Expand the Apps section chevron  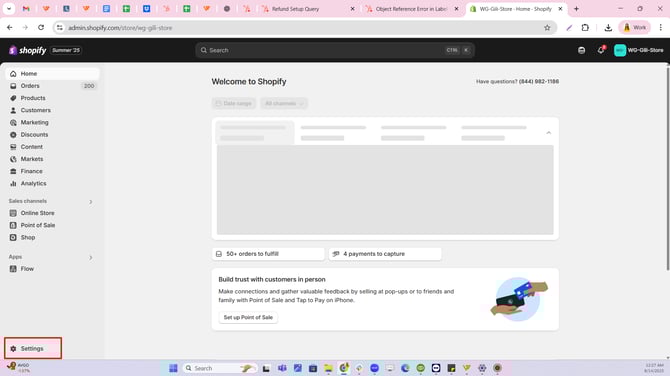tap(91, 257)
